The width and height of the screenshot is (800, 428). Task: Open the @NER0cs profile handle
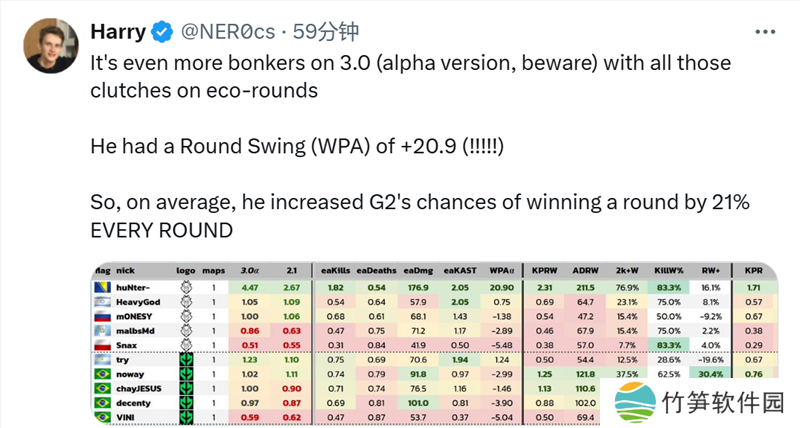pyautogui.click(x=229, y=32)
